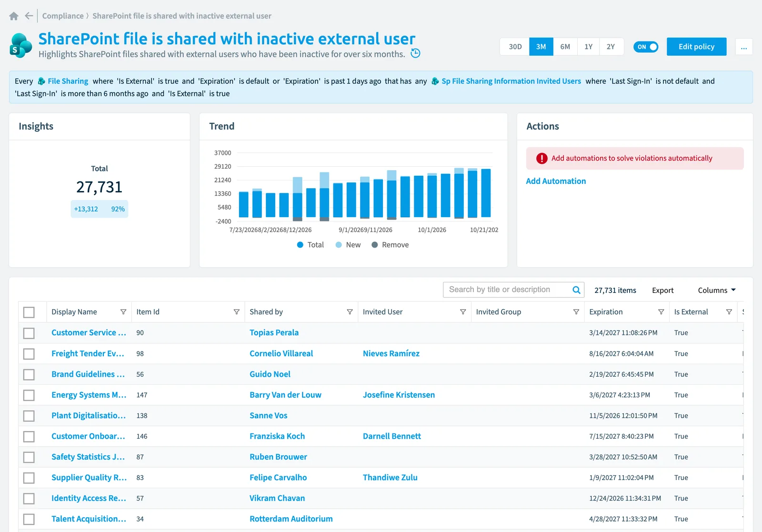Open filter on Invited Group column
762x532 pixels.
pyautogui.click(x=576, y=312)
